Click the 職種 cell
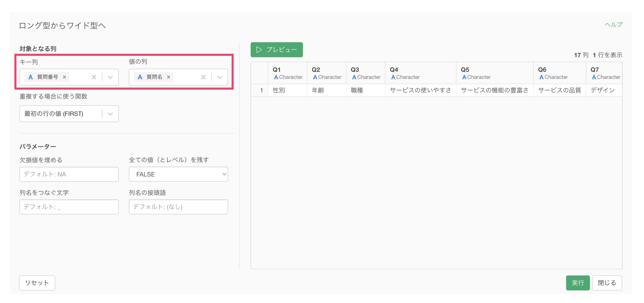The height and width of the screenshot is (303, 644). point(366,90)
